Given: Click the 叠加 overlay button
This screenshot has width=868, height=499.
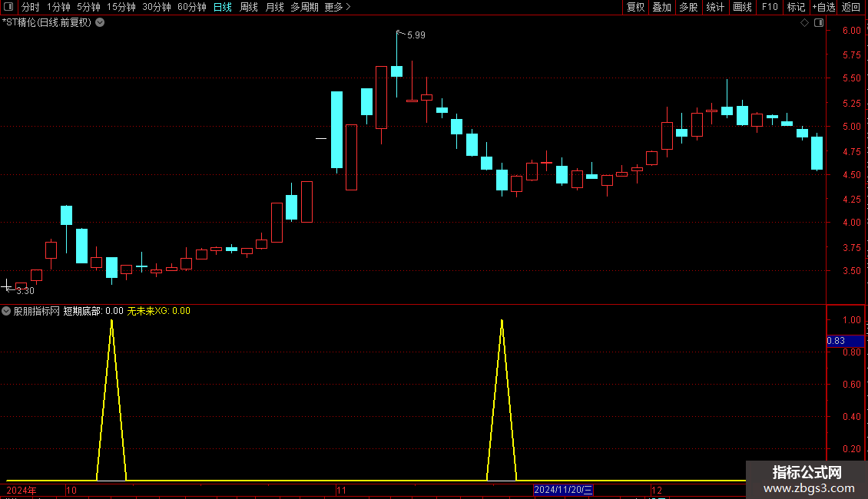Looking at the screenshot, I should point(661,7).
